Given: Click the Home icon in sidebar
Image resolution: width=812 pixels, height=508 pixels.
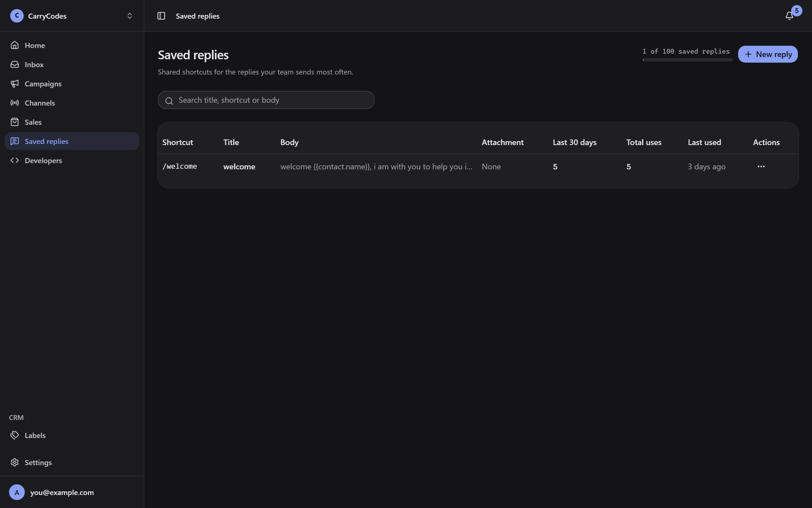Looking at the screenshot, I should coord(14,45).
